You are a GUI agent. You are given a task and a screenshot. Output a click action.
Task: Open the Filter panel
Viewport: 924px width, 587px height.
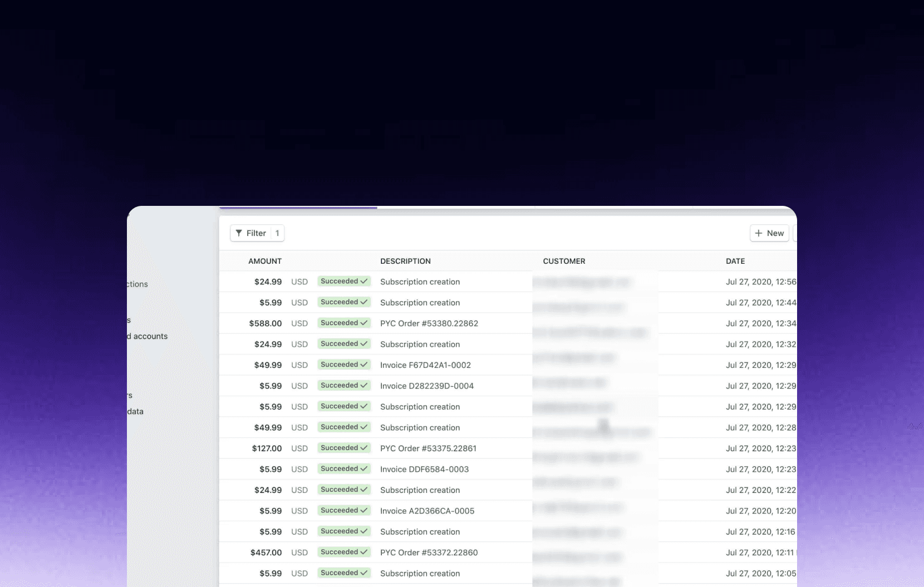257,233
